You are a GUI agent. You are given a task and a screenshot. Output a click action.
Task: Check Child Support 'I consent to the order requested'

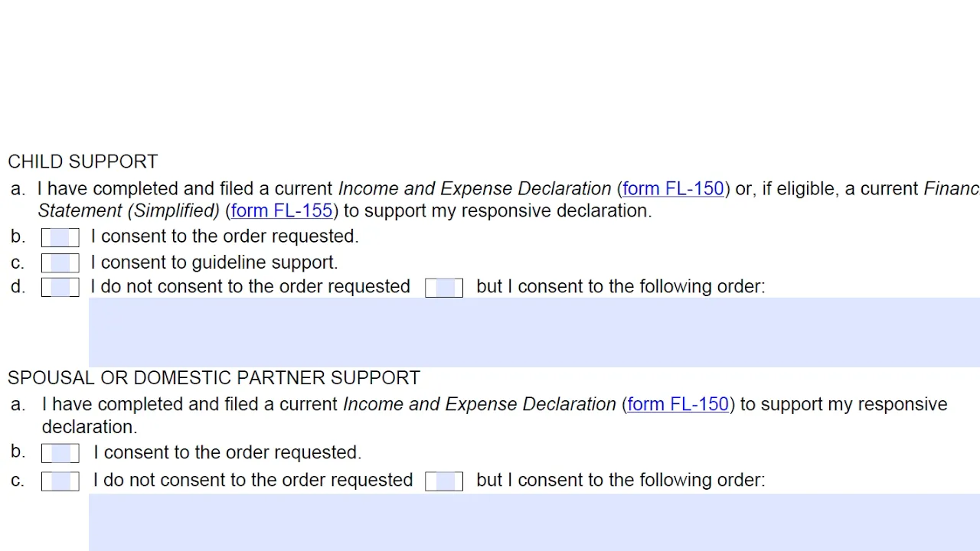(x=60, y=237)
